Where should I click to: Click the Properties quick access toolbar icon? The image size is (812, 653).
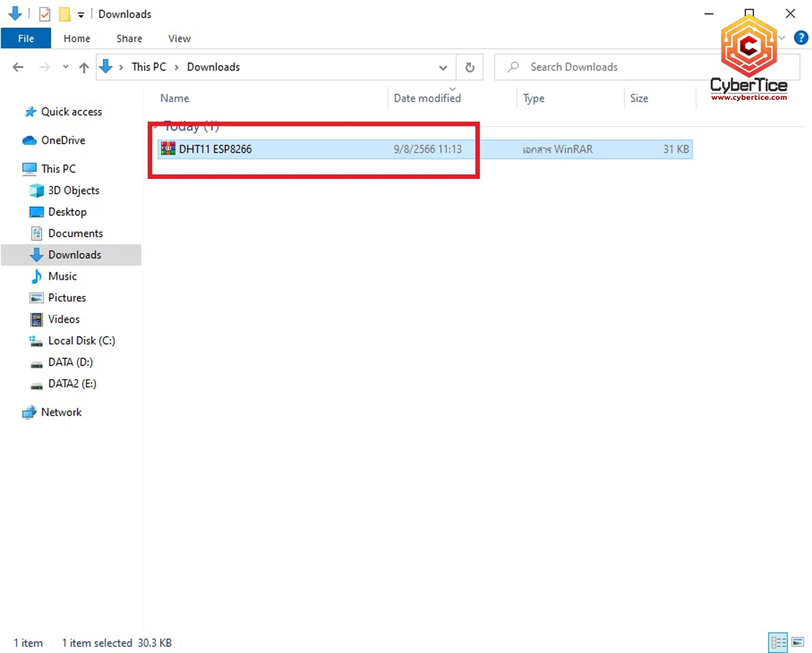[x=45, y=14]
